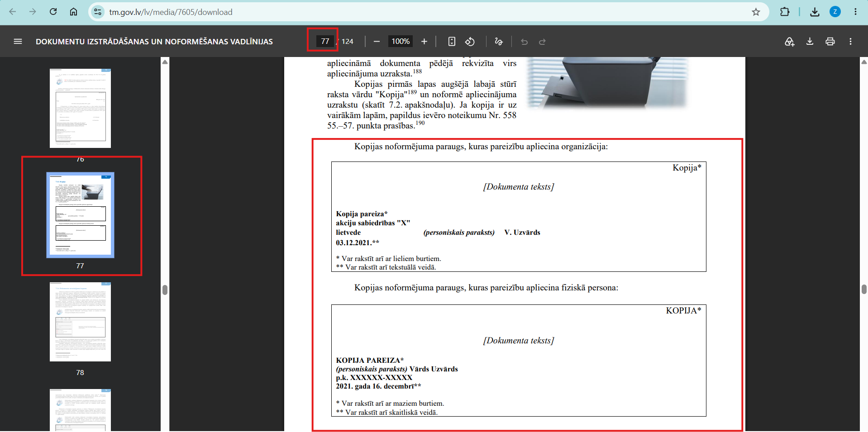Edit the 100% zoom level field
868x432 pixels.
point(401,41)
